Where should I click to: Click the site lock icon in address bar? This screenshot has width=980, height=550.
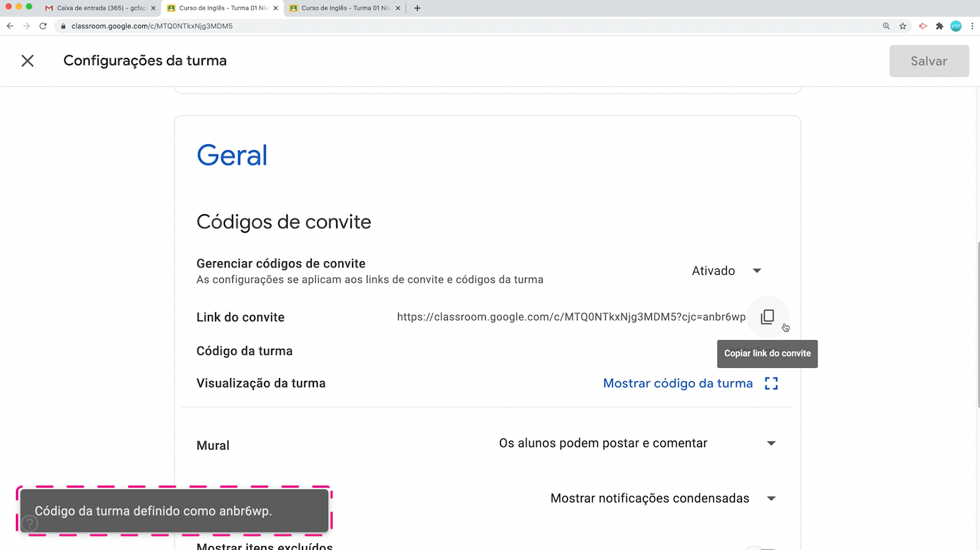click(63, 26)
